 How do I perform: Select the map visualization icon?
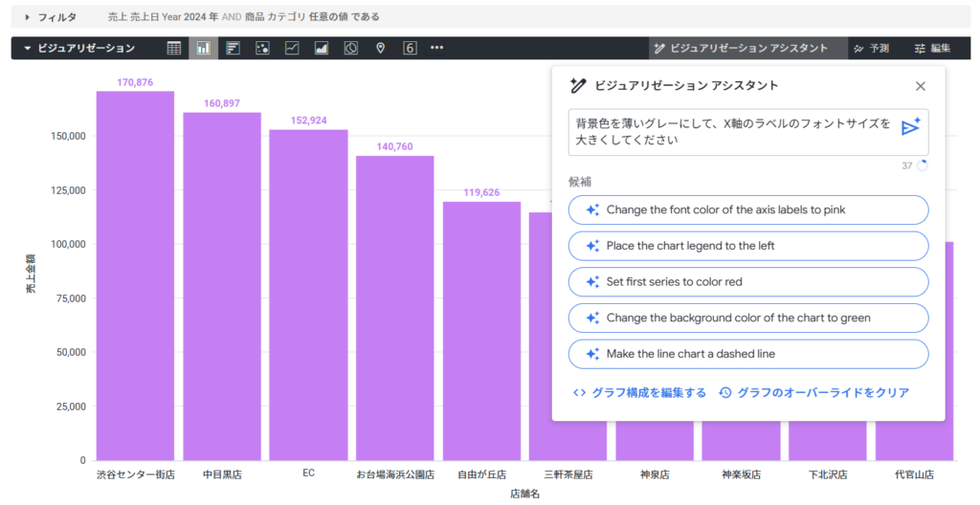pyautogui.click(x=380, y=48)
